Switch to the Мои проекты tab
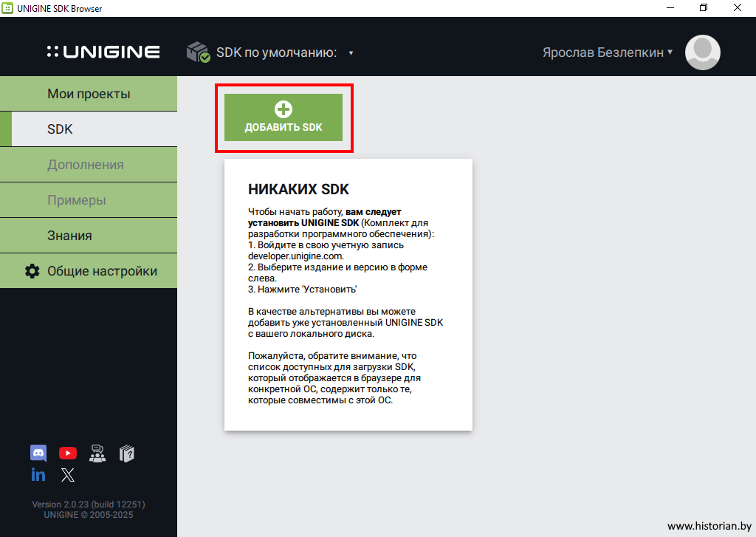Viewport: 756px width, 537px height. click(89, 94)
